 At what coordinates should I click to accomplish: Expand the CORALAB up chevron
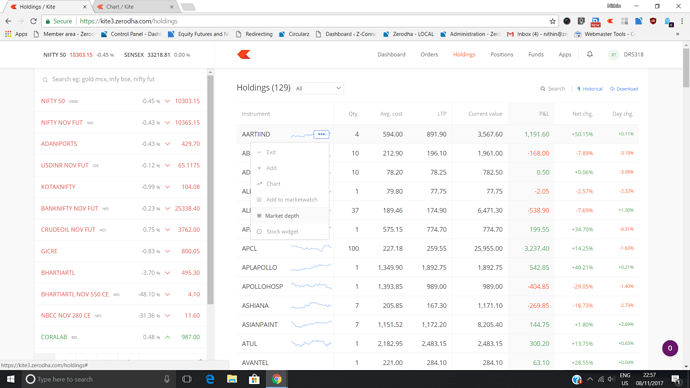click(x=167, y=337)
